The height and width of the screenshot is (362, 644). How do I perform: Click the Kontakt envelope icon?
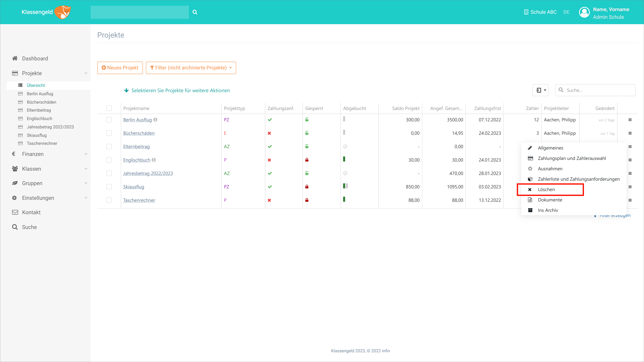15,212
